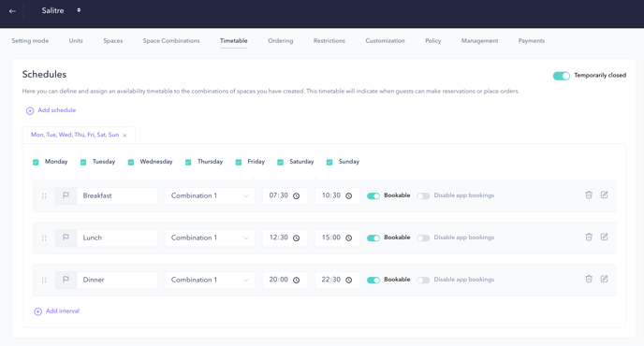Image resolution: width=644 pixels, height=346 pixels.
Task: Toggle Disable app bookings for Dinner
Action: tap(423, 280)
